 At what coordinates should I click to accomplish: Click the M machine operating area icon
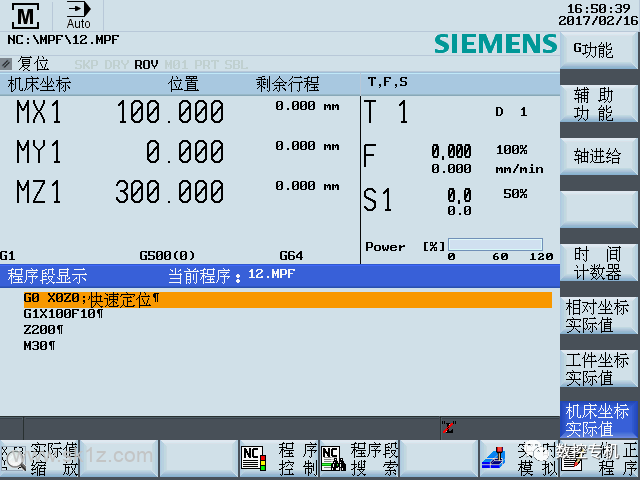(x=25, y=16)
